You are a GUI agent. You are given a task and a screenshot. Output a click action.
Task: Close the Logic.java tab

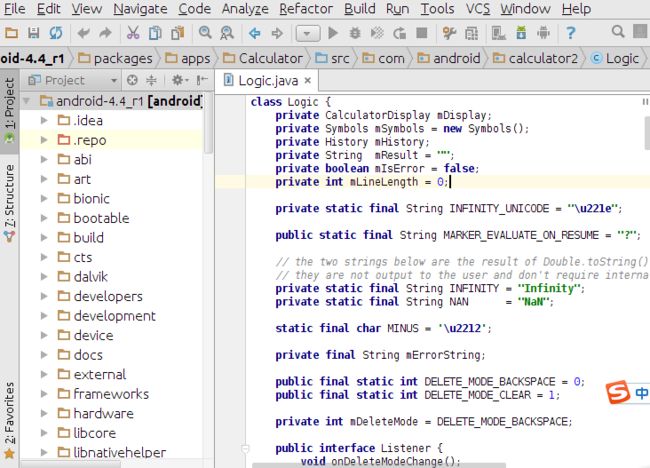(x=308, y=80)
